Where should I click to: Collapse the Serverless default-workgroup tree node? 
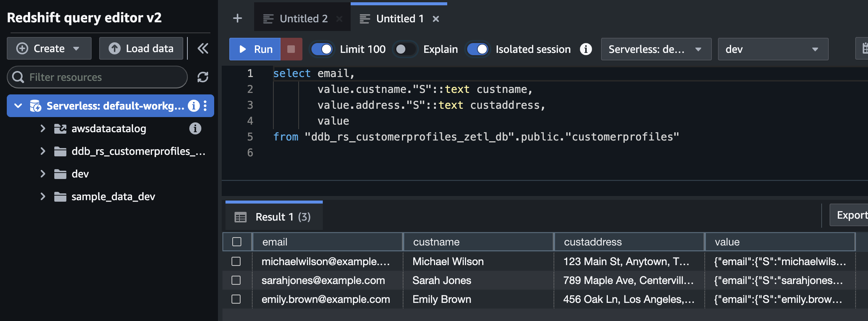pos(18,106)
